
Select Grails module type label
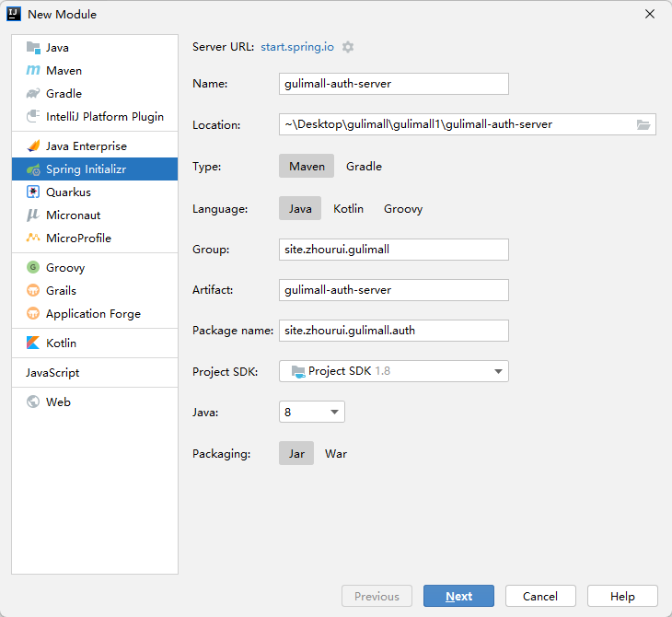click(62, 290)
